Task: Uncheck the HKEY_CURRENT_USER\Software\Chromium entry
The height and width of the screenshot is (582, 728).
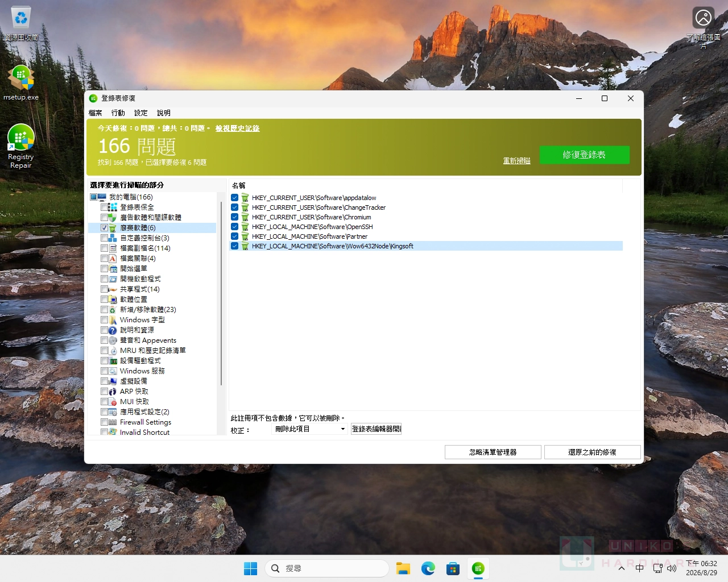Action: [x=234, y=217]
